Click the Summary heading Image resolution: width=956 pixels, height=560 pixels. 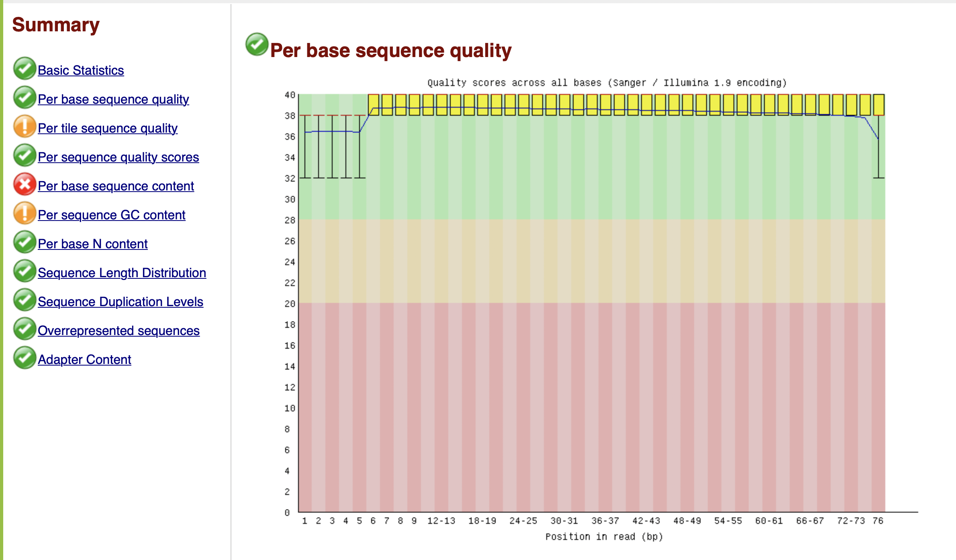tap(56, 25)
